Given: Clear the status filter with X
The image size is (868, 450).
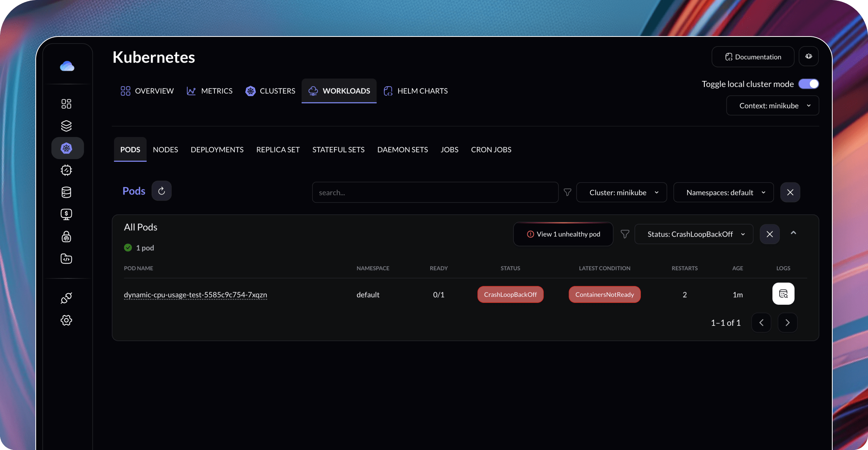Looking at the screenshot, I should coord(769,234).
